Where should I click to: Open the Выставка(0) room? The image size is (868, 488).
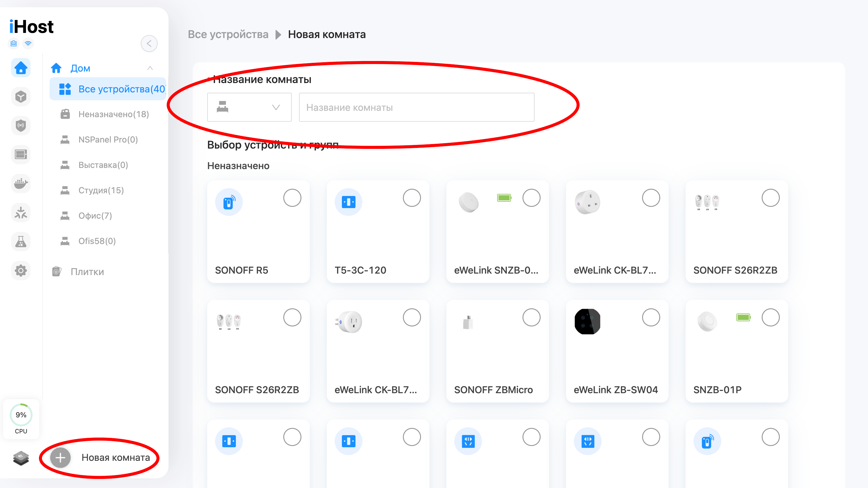108,165
